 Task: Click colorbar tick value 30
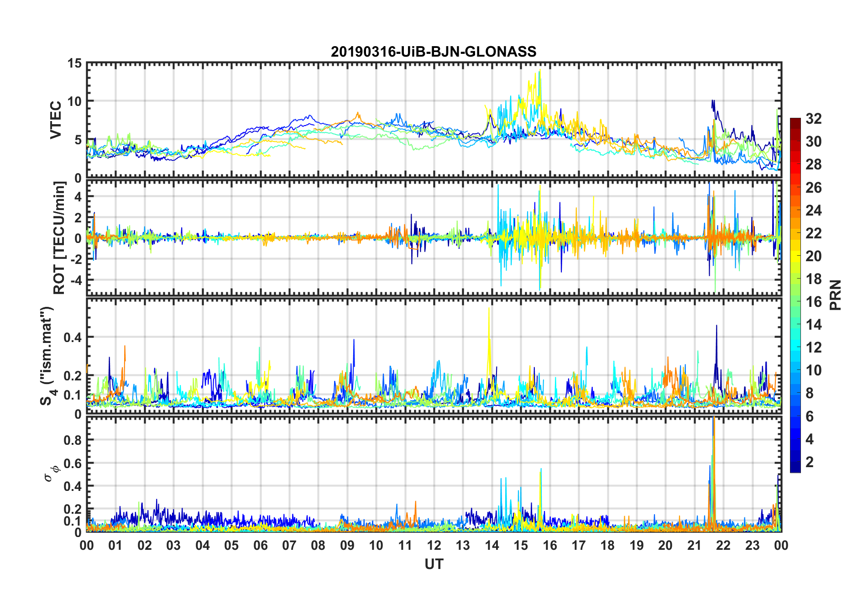(814, 142)
